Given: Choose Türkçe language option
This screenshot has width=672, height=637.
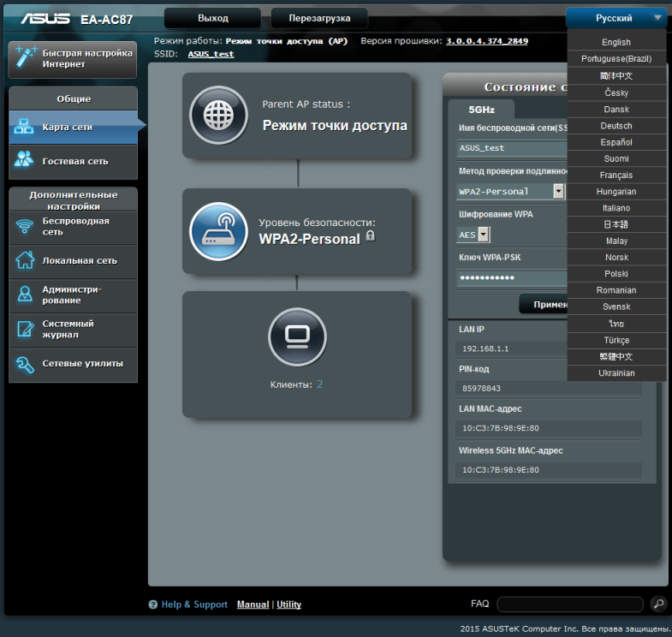Looking at the screenshot, I should point(616,341).
